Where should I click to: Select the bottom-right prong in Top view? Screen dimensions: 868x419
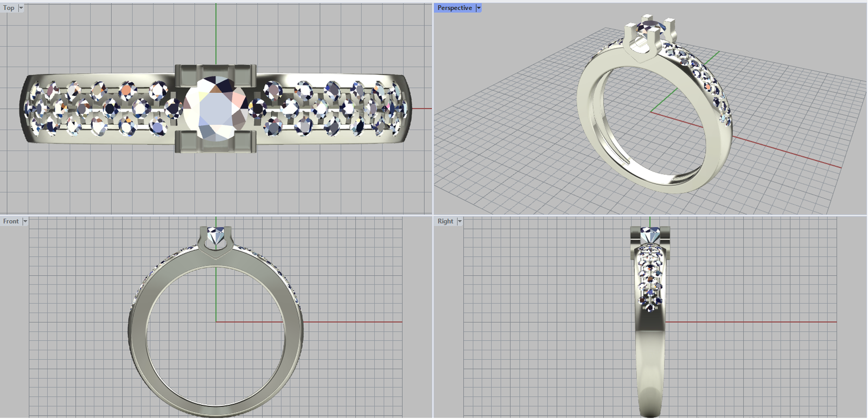244,143
